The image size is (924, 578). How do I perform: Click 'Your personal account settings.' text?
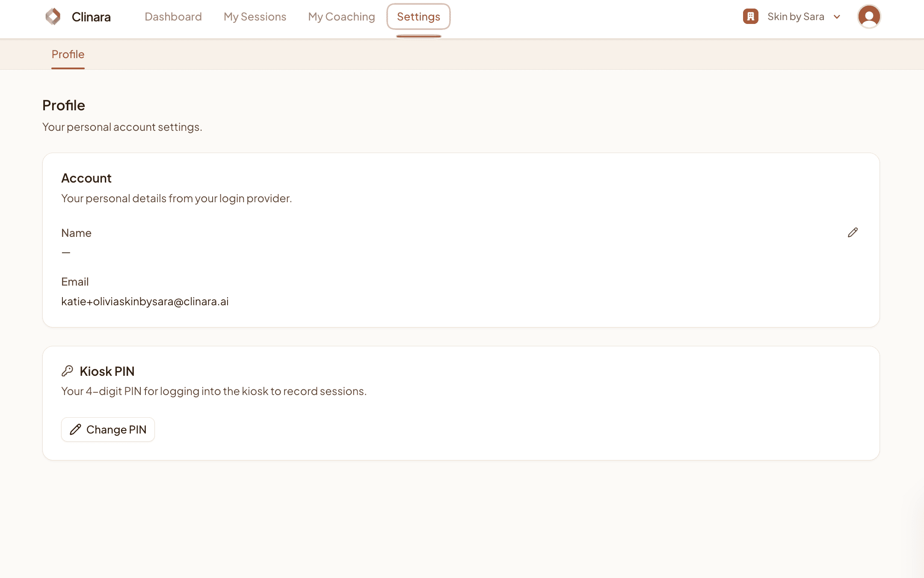[122, 127]
